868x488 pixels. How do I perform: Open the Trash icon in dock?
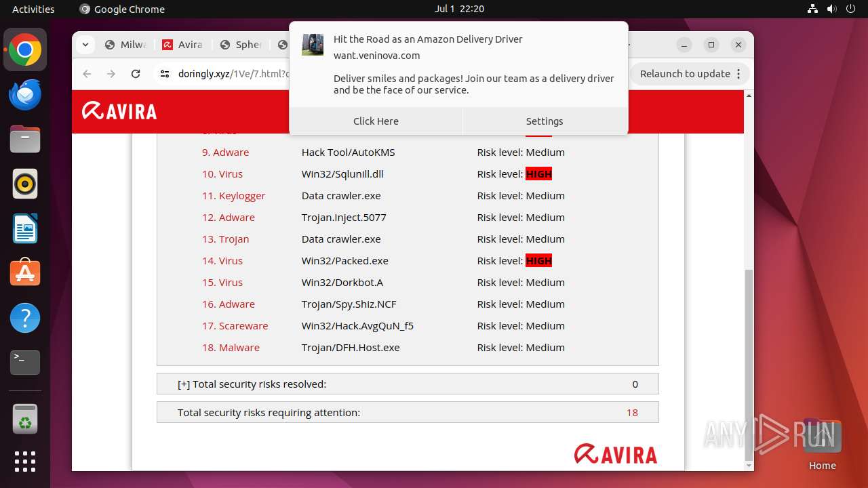pyautogui.click(x=25, y=419)
